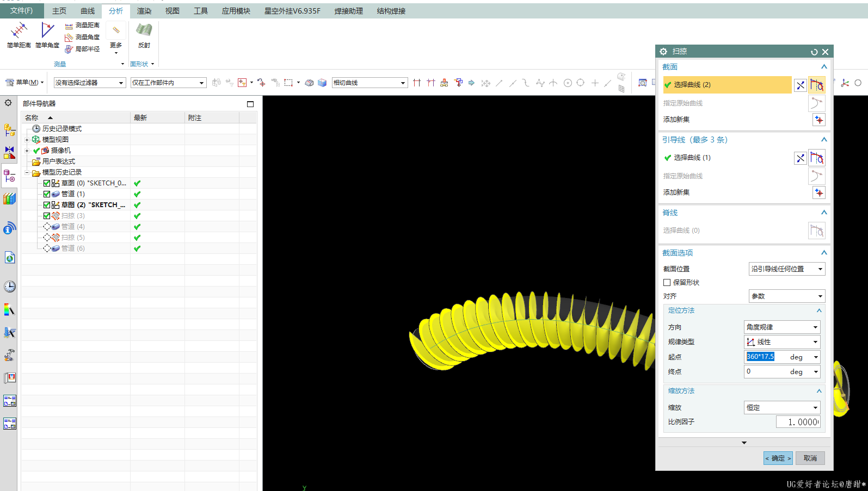
Task: Click the stop-at-intersection icon after curve rule
Action: point(417,83)
